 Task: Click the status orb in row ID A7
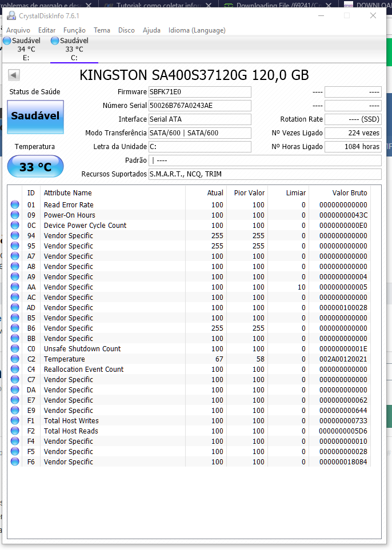[15, 256]
